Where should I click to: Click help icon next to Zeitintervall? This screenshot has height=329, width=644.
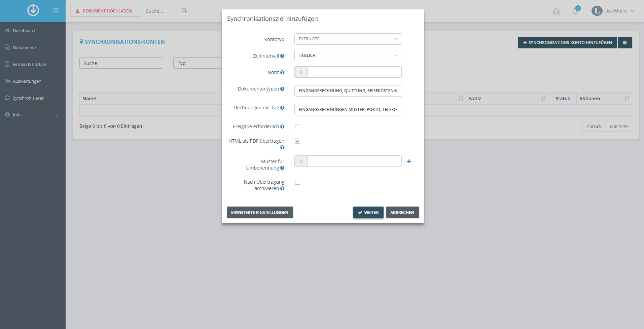click(x=282, y=56)
